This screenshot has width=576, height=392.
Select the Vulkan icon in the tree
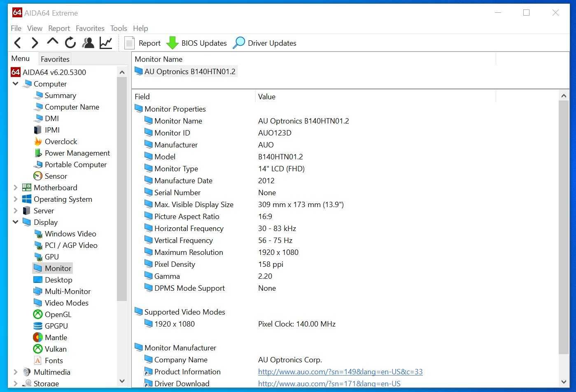[38, 349]
